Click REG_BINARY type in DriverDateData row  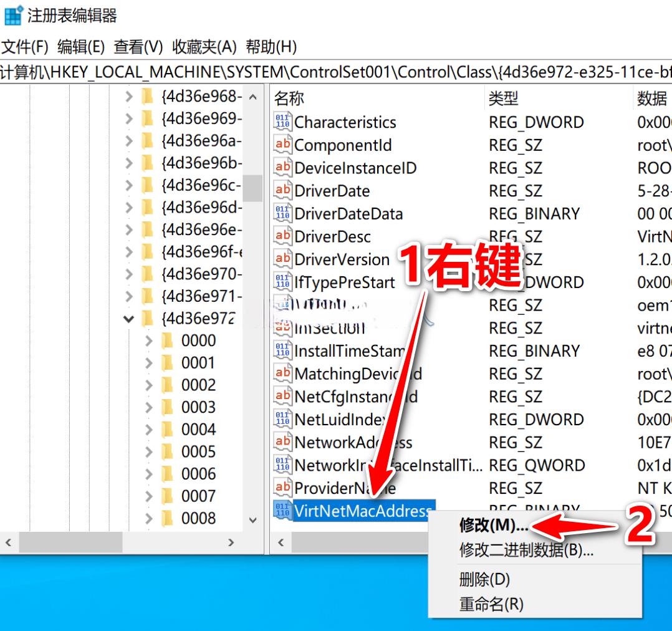point(534,213)
